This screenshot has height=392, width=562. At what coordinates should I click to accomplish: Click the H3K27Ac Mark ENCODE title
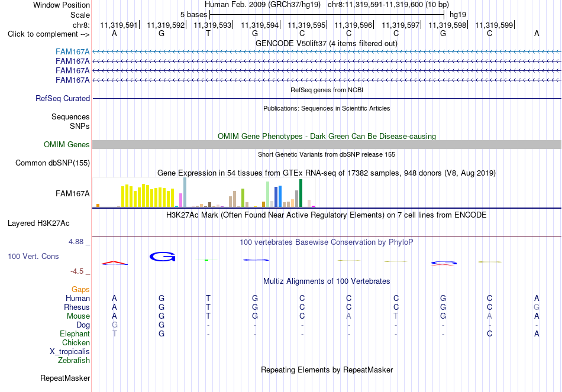click(327, 215)
